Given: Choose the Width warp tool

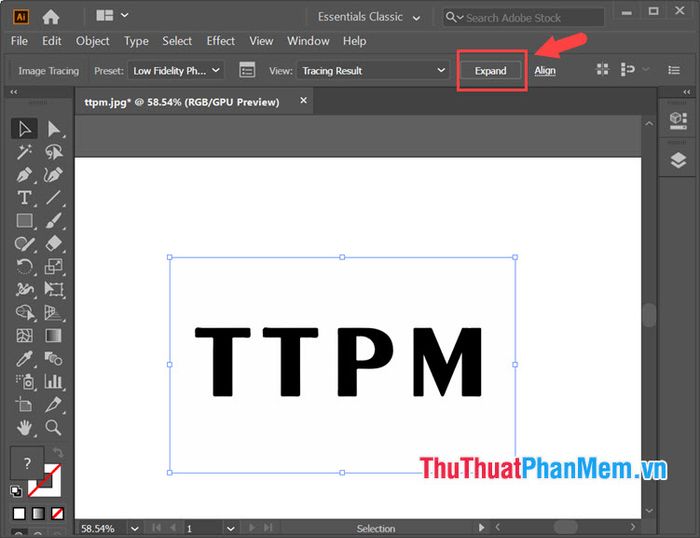Looking at the screenshot, I should pyautogui.click(x=24, y=289).
